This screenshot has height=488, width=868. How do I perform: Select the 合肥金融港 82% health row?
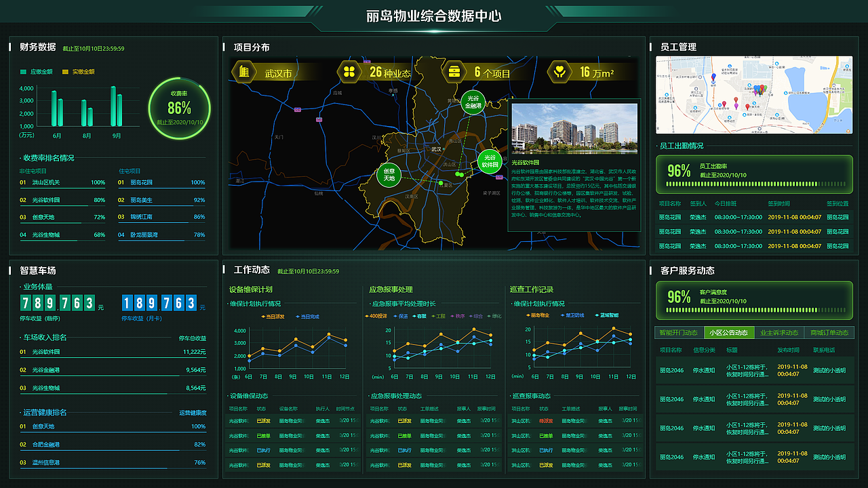[113, 445]
